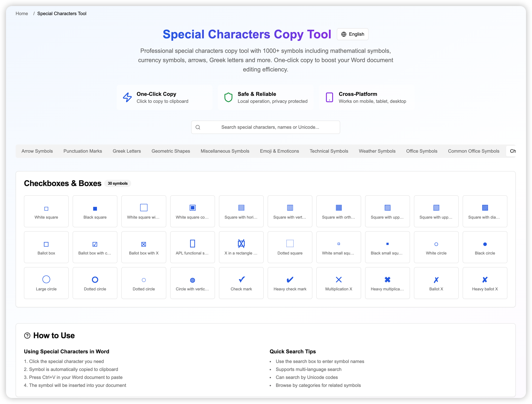The image size is (532, 404).
Task: Copy the Square with vertical fill symbol
Action: 290,211
